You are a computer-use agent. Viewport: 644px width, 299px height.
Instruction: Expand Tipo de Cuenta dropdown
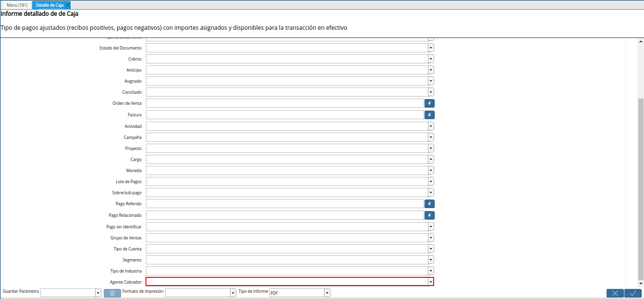tap(431, 249)
